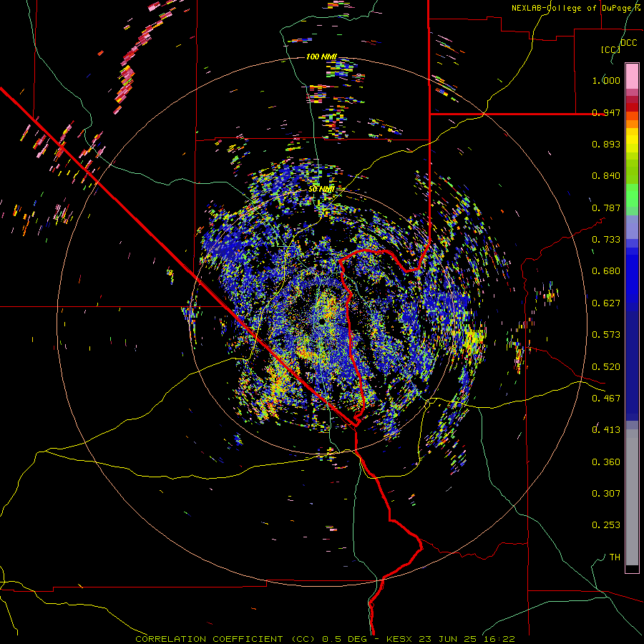Click the 0.947 legend value
The image size is (644, 644).
(606, 112)
